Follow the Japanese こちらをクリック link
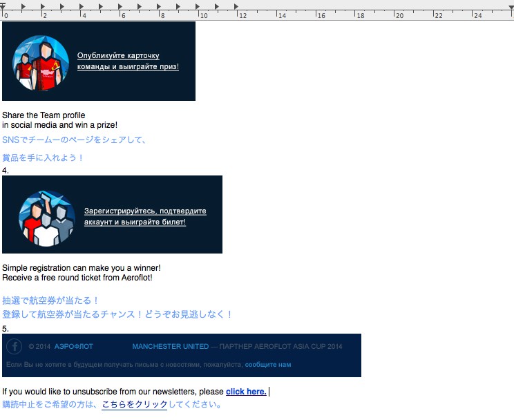Image resolution: width=514 pixels, height=420 pixels. [135, 405]
